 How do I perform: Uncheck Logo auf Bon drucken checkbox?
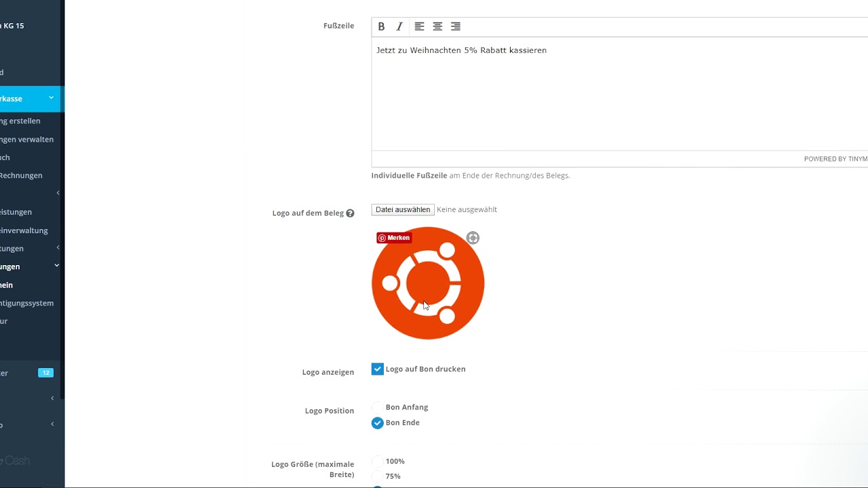pos(378,369)
